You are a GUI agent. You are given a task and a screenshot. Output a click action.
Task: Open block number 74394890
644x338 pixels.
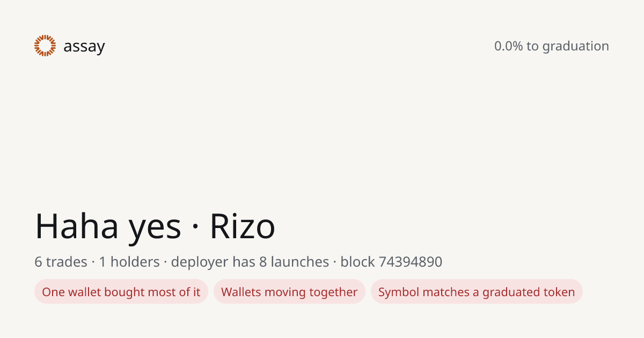pyautogui.click(x=411, y=262)
